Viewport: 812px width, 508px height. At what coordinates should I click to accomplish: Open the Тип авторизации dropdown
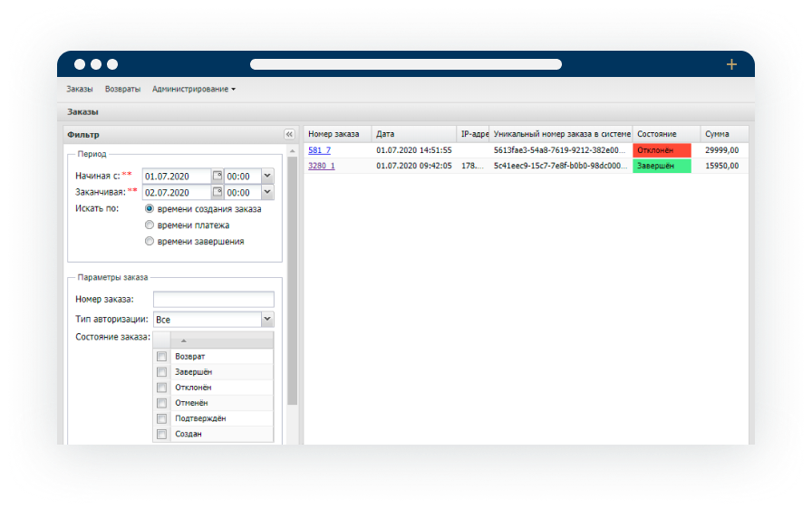(267, 320)
